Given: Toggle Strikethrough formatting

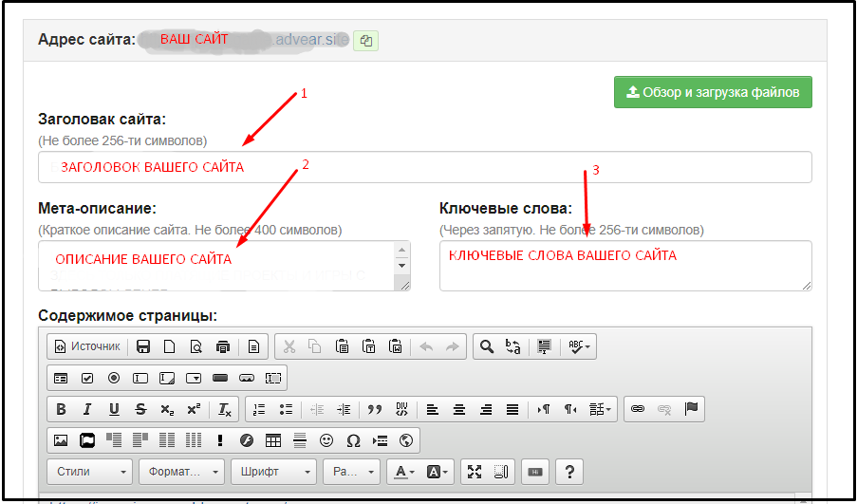Looking at the screenshot, I should 140,409.
